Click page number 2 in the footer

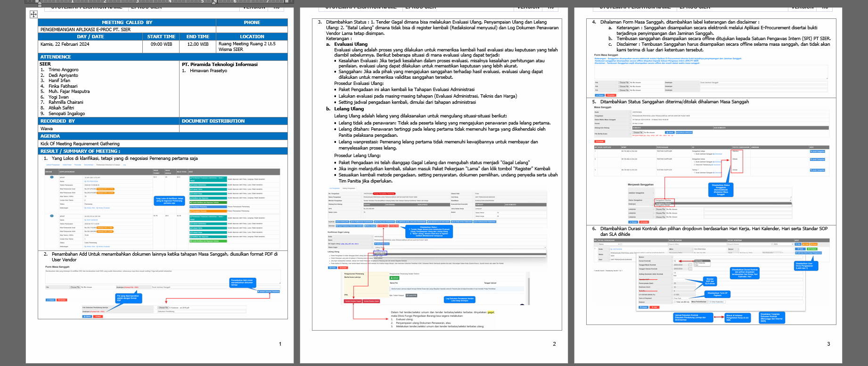tap(554, 344)
